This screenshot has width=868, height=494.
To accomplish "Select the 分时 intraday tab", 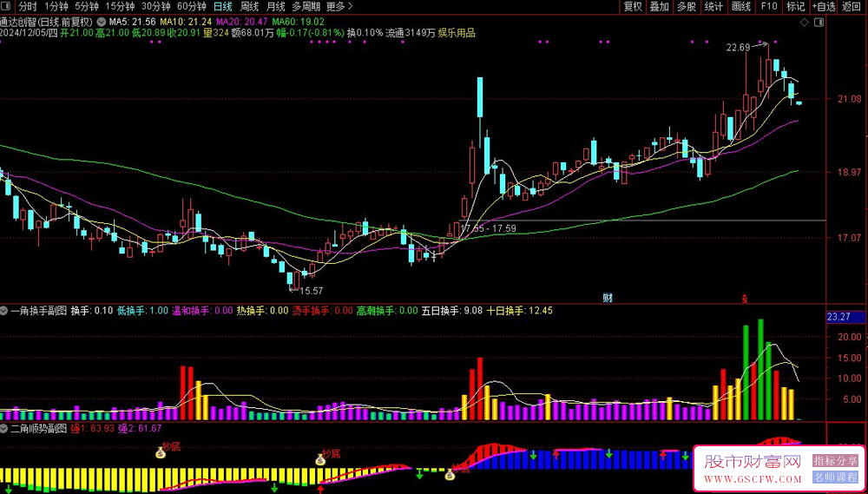I will click(x=28, y=7).
